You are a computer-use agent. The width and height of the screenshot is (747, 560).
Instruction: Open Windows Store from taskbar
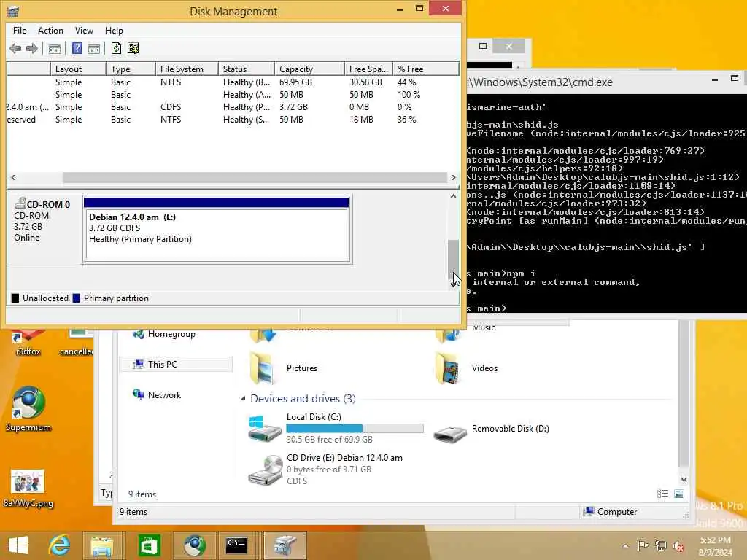[x=149, y=545]
